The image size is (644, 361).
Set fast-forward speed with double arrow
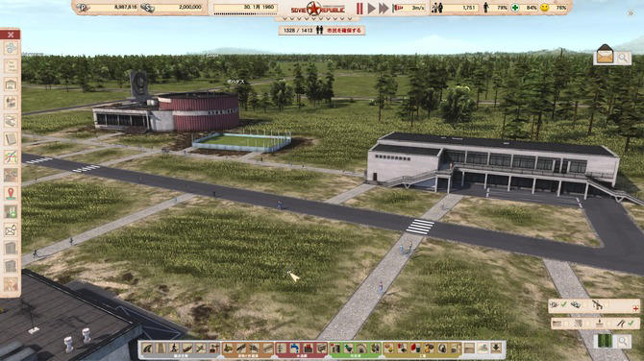[384, 9]
